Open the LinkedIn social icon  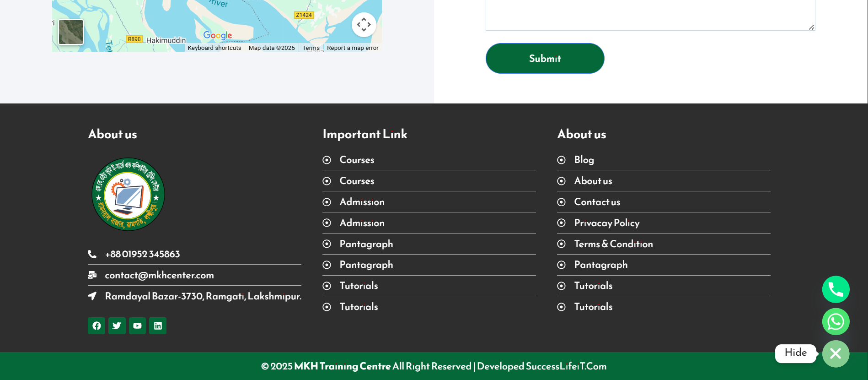click(x=158, y=326)
